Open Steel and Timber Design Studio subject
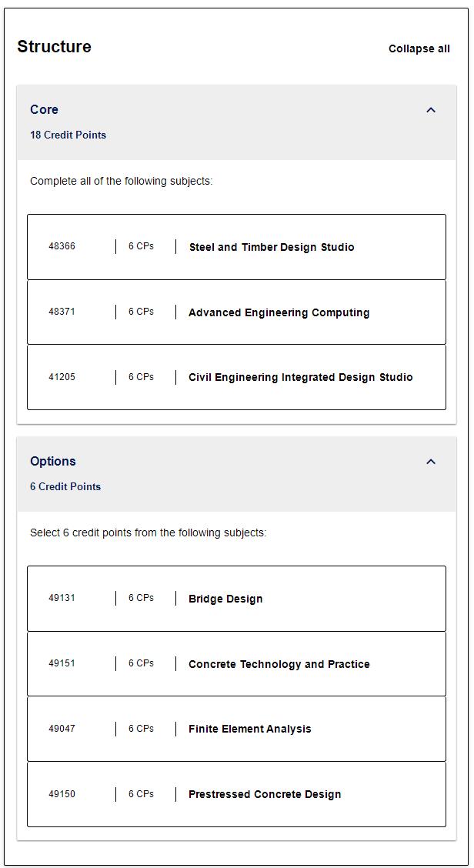This screenshot has height=868, width=474. [271, 247]
